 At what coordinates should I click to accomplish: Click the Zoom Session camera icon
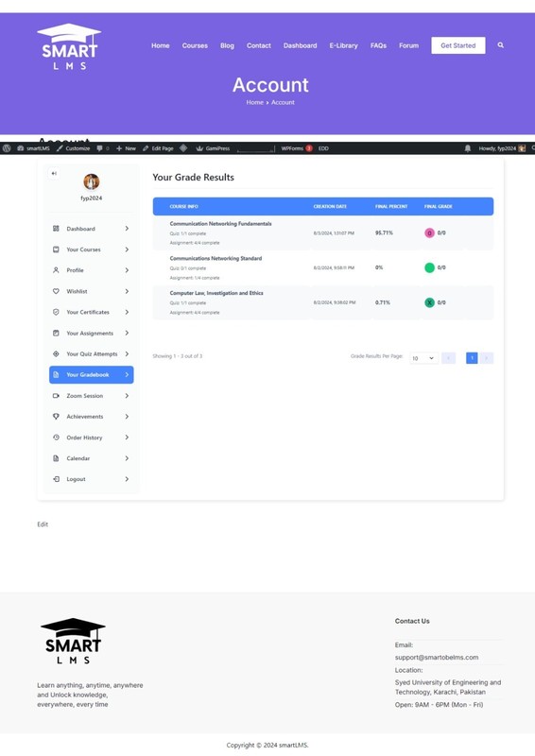point(56,395)
